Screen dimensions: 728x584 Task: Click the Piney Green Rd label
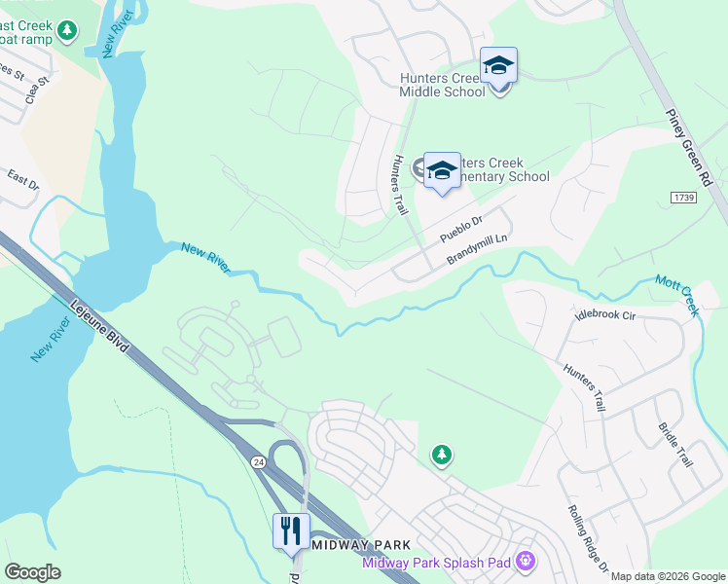689,148
